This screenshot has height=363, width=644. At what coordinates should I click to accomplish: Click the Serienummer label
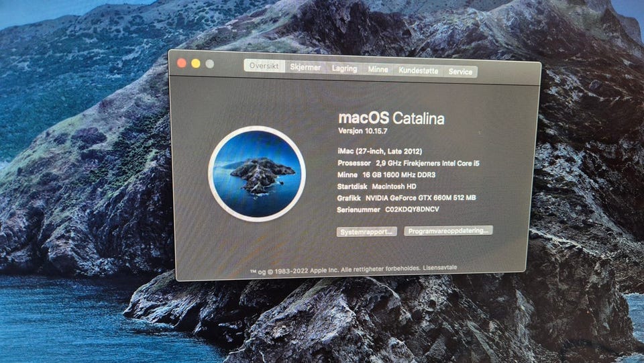coord(358,210)
